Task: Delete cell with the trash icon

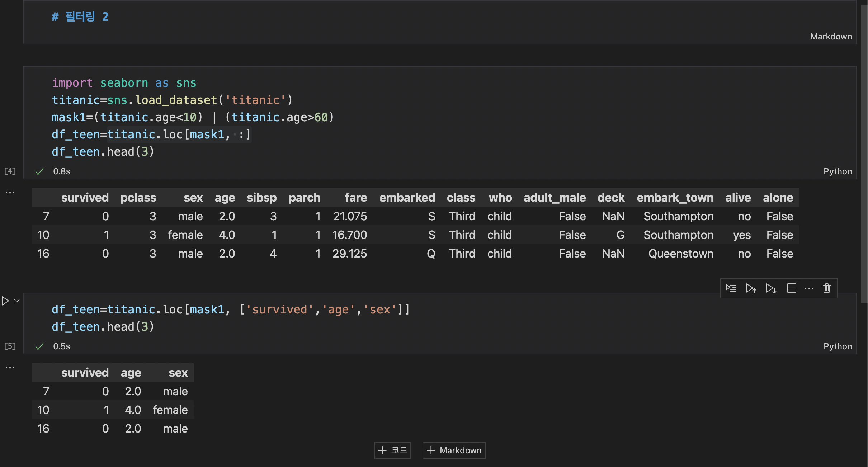Action: point(827,288)
